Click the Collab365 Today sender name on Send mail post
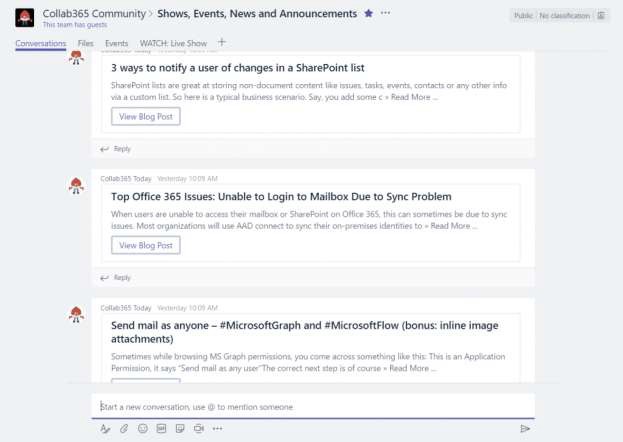The height and width of the screenshot is (442, 623). [x=126, y=308]
